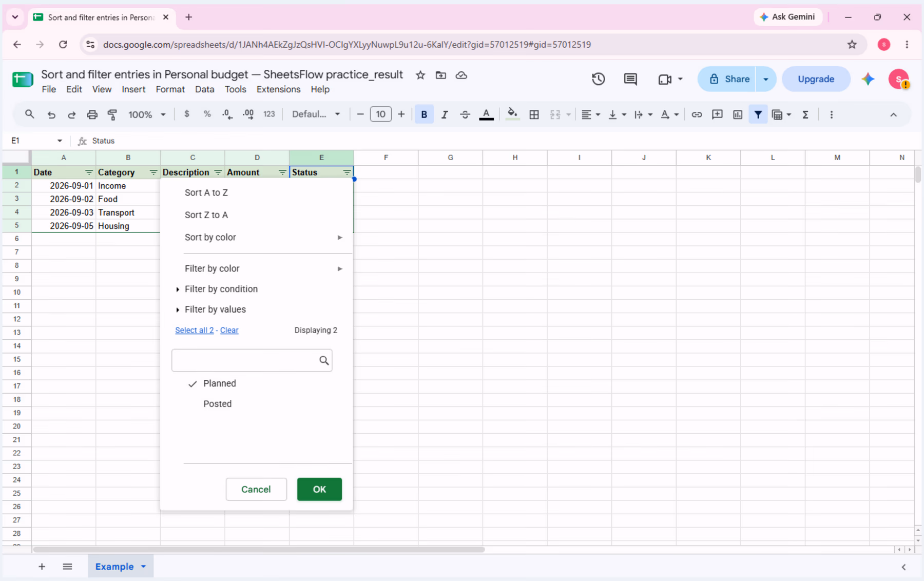Choose Sort Z to A
The width and height of the screenshot is (924, 581).
coord(206,215)
